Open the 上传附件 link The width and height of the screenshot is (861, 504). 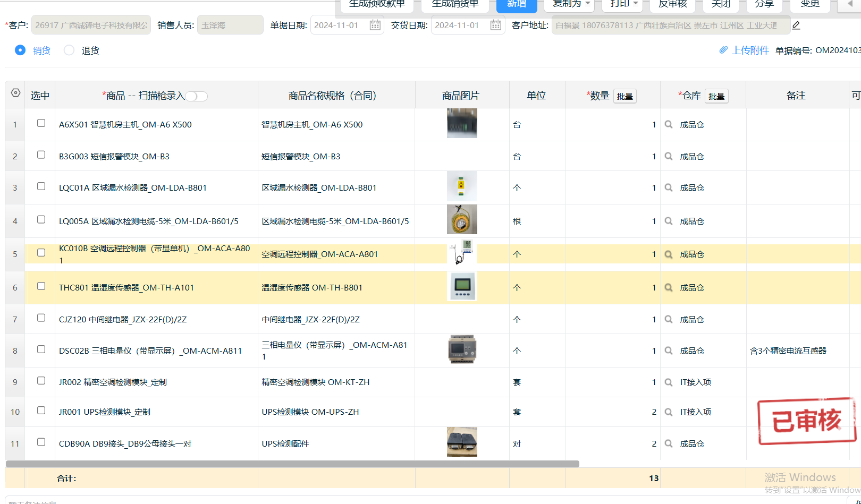[x=750, y=50]
